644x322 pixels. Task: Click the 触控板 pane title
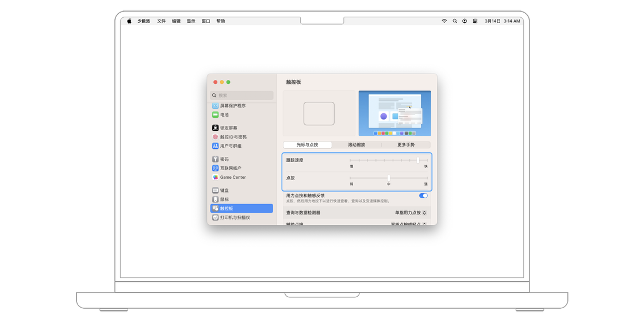(294, 82)
